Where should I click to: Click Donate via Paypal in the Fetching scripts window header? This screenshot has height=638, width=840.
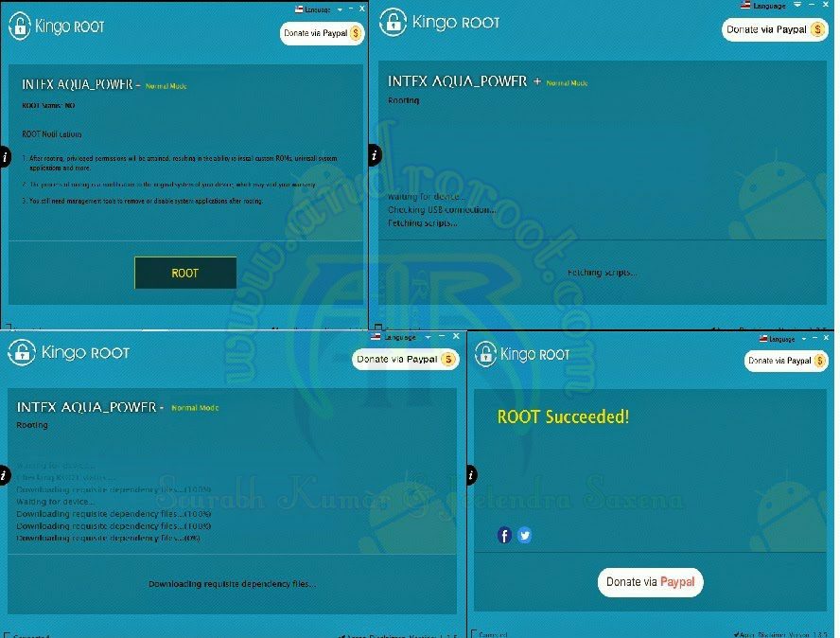coord(775,29)
